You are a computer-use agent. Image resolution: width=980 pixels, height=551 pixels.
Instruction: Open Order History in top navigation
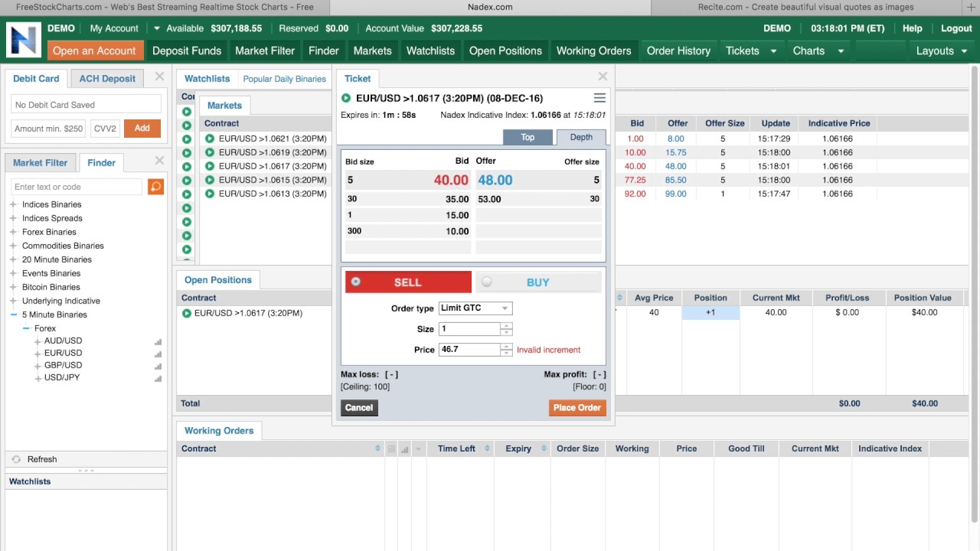(678, 51)
